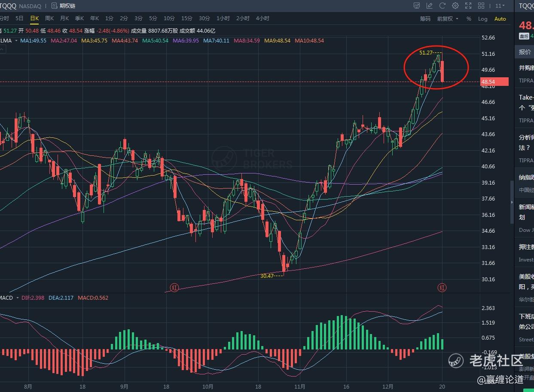
Task: Toggle the 筹码 chip distribution view
Action: point(425,19)
